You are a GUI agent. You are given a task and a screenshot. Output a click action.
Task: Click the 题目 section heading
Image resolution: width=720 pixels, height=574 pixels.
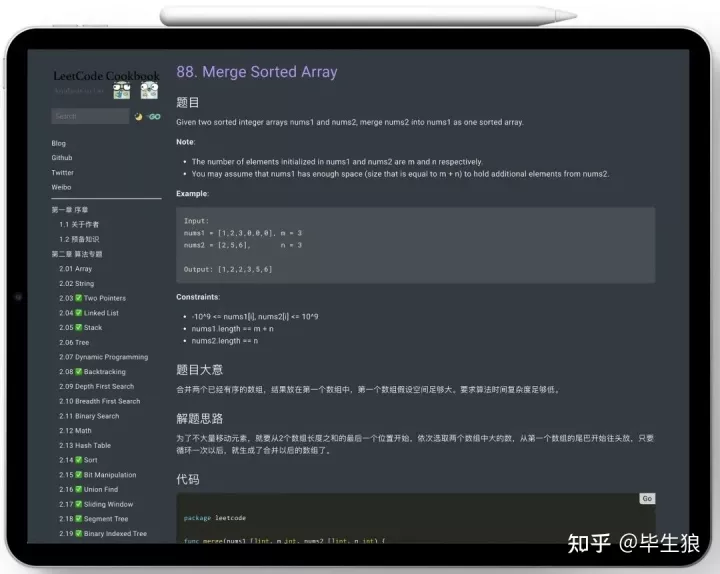(188, 102)
